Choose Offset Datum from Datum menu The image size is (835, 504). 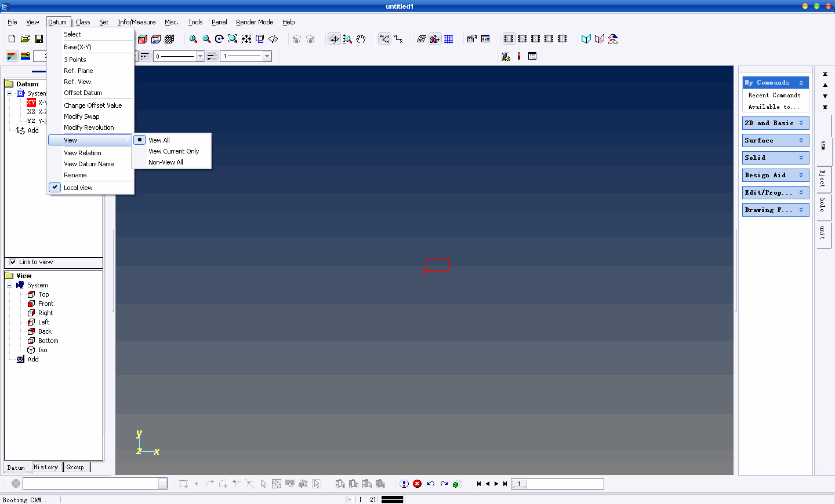tap(91, 93)
